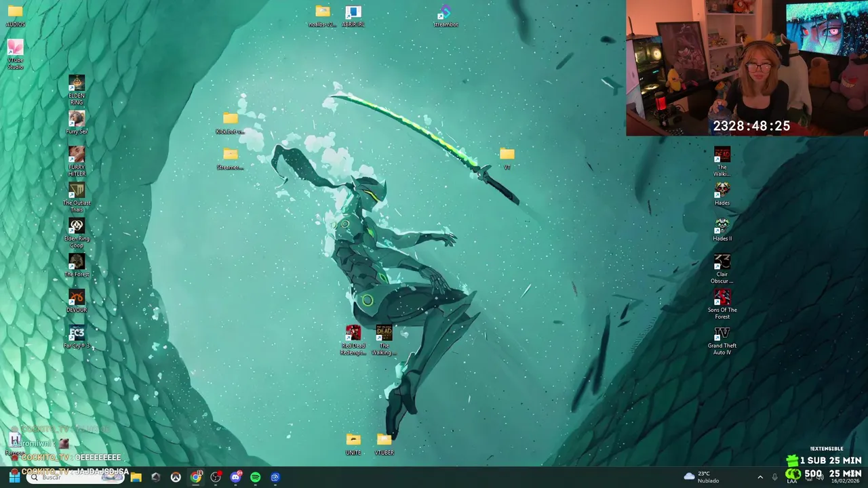Open File Explorer from the taskbar
The image size is (868, 488).
pyautogui.click(x=136, y=477)
